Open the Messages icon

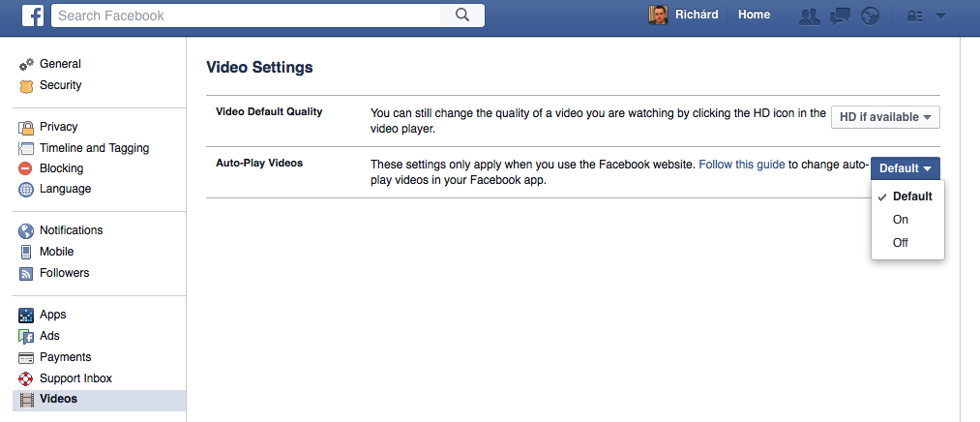(x=839, y=15)
